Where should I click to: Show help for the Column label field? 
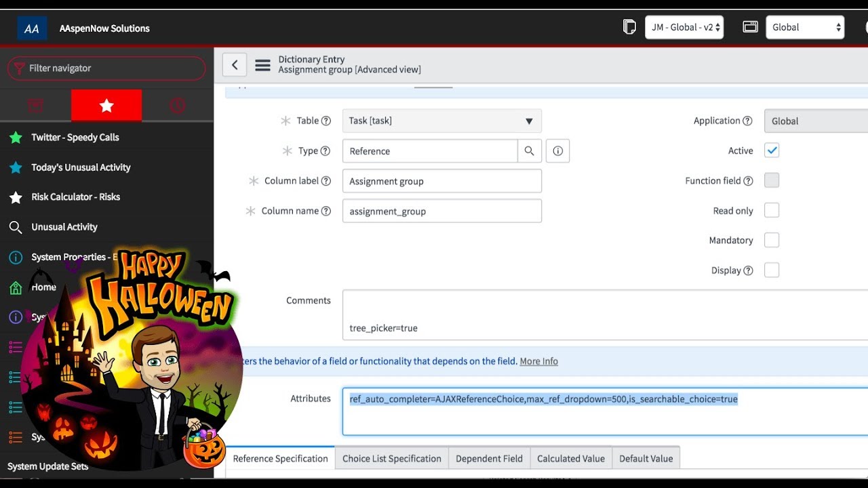tap(326, 181)
